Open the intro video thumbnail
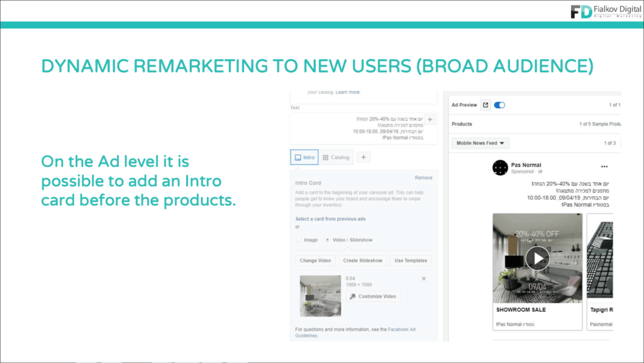This screenshot has width=644, height=363. pos(320,296)
